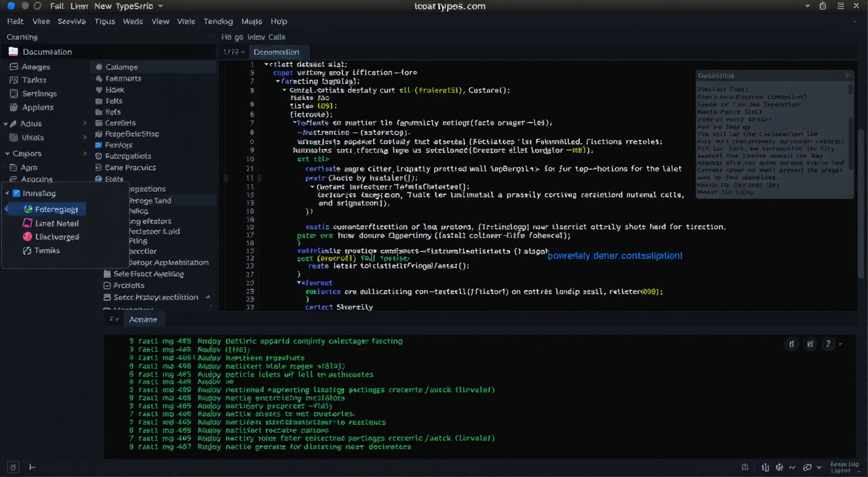Click the icon beside Aneges
Image resolution: width=868 pixels, height=477 pixels.
tap(14, 67)
